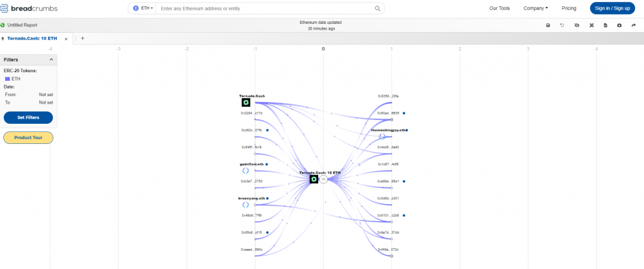Image resolution: width=644 pixels, height=269 pixels.
Task: Set the To date value
Action: (x=45, y=102)
